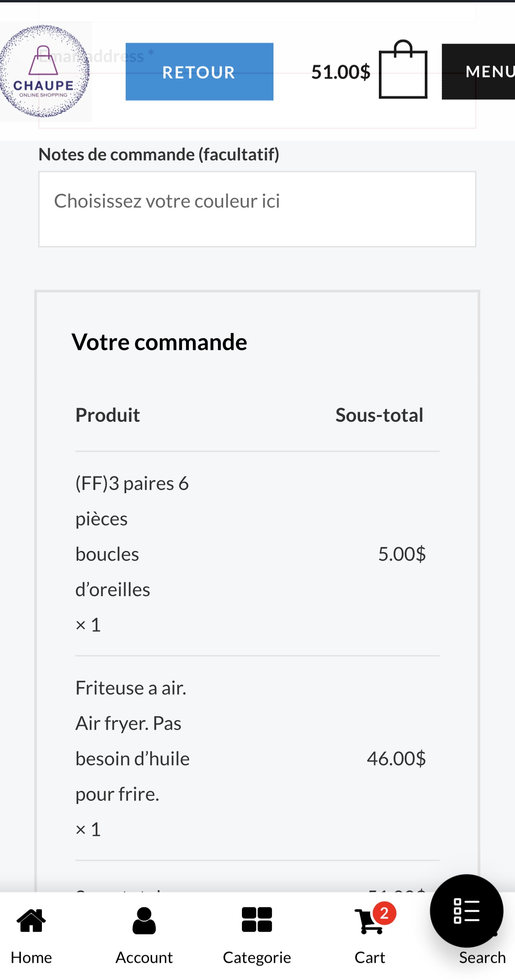The height and width of the screenshot is (980, 515).
Task: Click the 51.00$ cart total in header
Action: [x=341, y=72]
